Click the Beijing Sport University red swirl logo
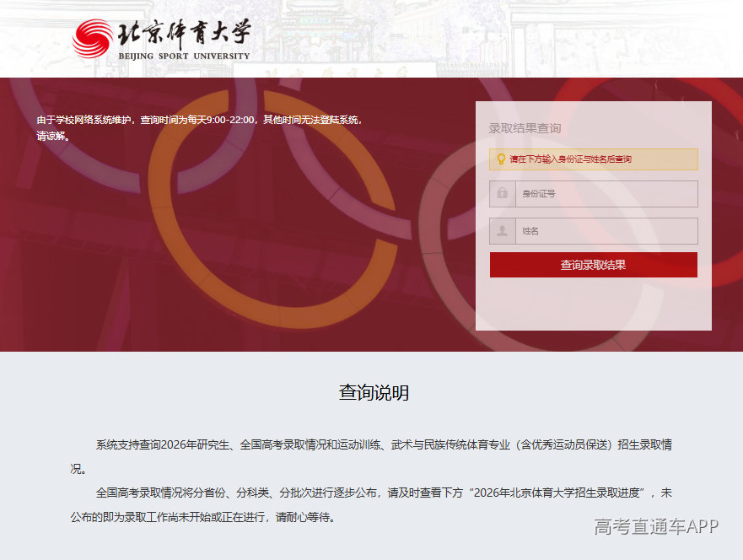The image size is (743, 560). (93, 39)
